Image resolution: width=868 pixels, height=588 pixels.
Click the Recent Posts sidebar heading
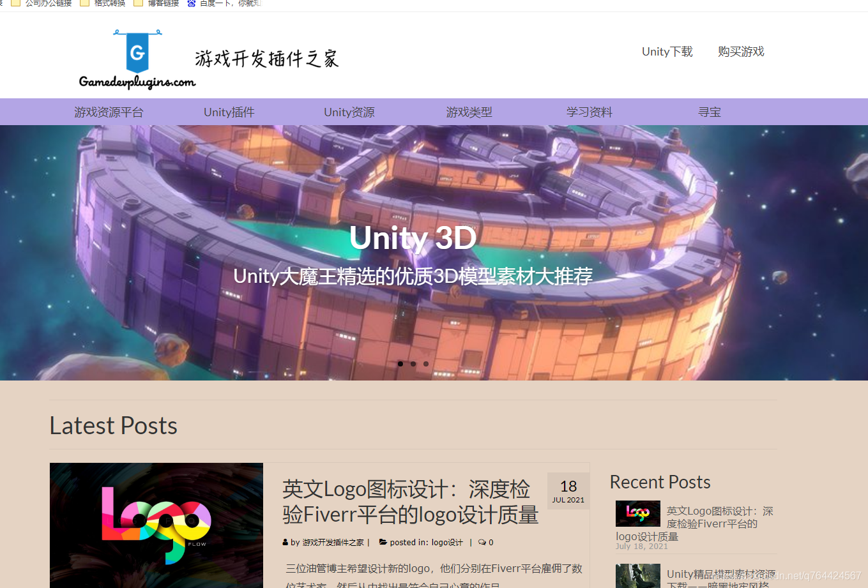coord(660,482)
